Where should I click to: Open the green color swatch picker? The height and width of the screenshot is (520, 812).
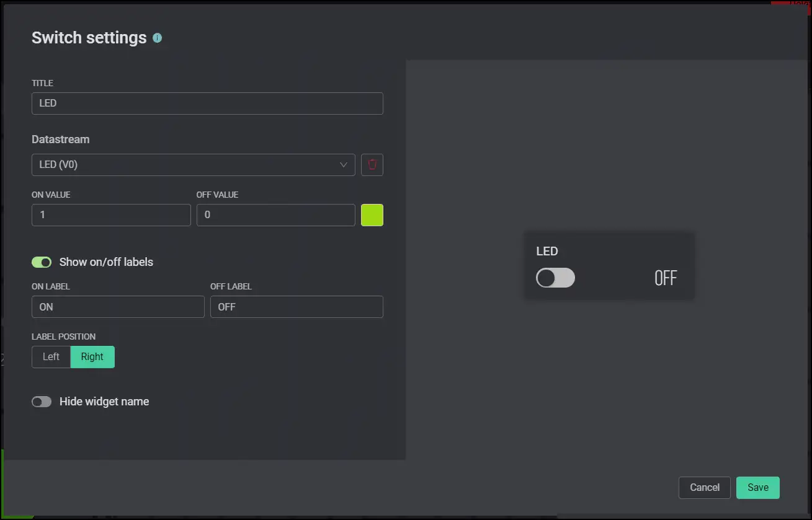tap(372, 215)
